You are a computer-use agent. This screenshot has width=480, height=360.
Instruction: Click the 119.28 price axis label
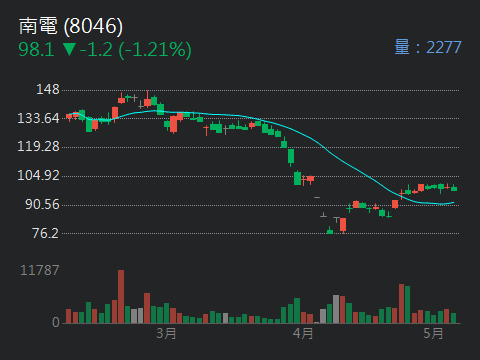point(38,147)
